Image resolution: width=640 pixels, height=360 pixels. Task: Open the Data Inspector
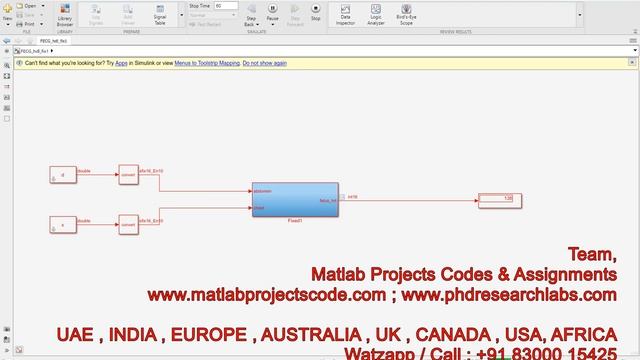pyautogui.click(x=345, y=15)
